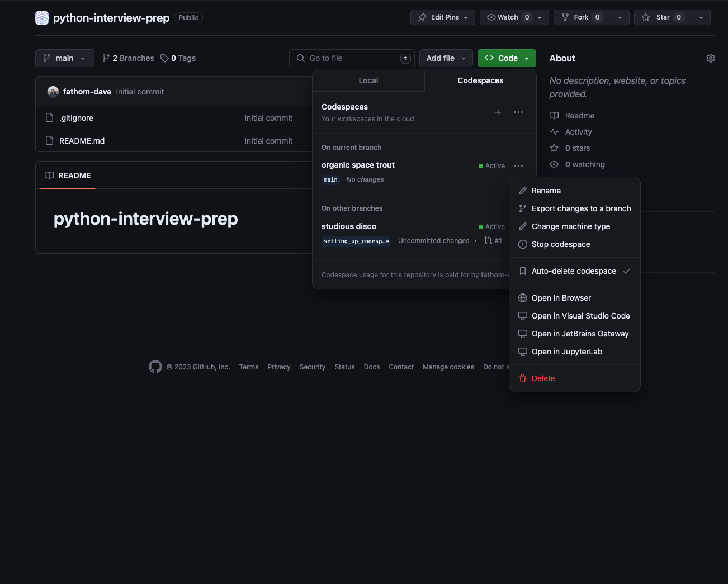The height and width of the screenshot is (584, 728).
Task: Open the .gitignore file
Action: [x=77, y=118]
